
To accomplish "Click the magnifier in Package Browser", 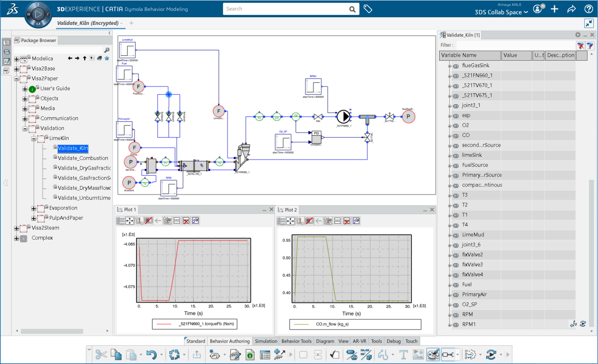I will [x=107, y=50].
